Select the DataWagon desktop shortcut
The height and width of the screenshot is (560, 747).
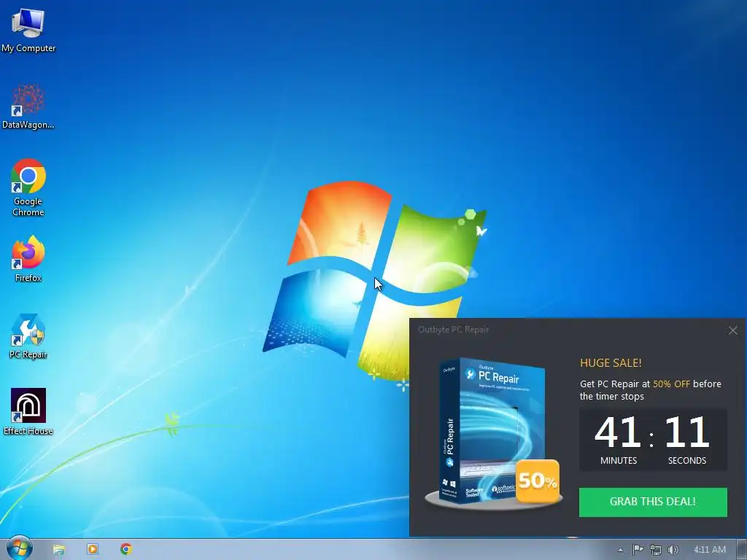coord(28,106)
